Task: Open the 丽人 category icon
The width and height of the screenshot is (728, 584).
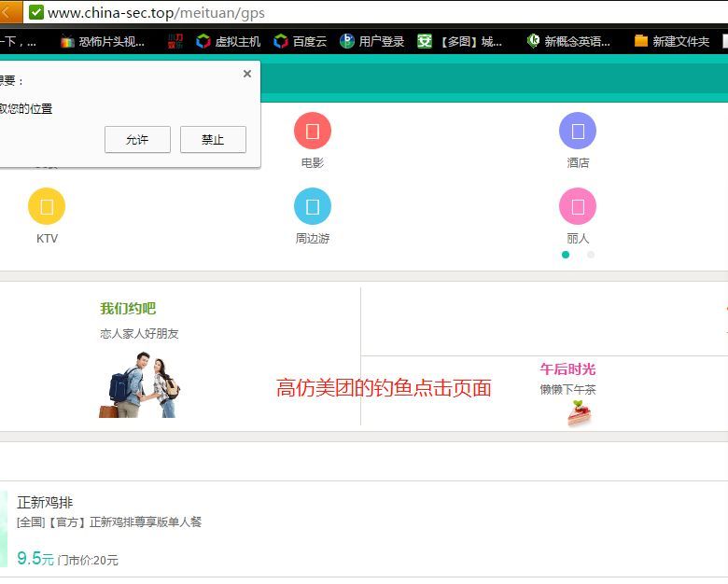Action: (x=578, y=206)
